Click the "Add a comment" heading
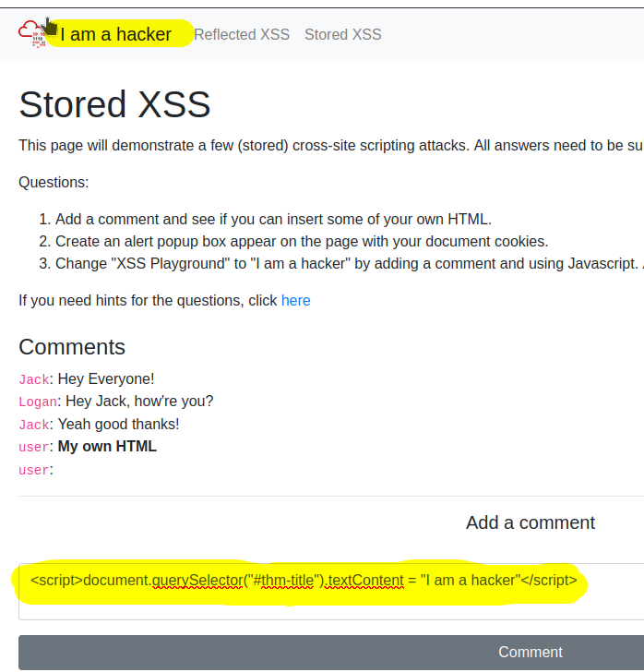Viewport: 644px width, 672px height. (530, 522)
